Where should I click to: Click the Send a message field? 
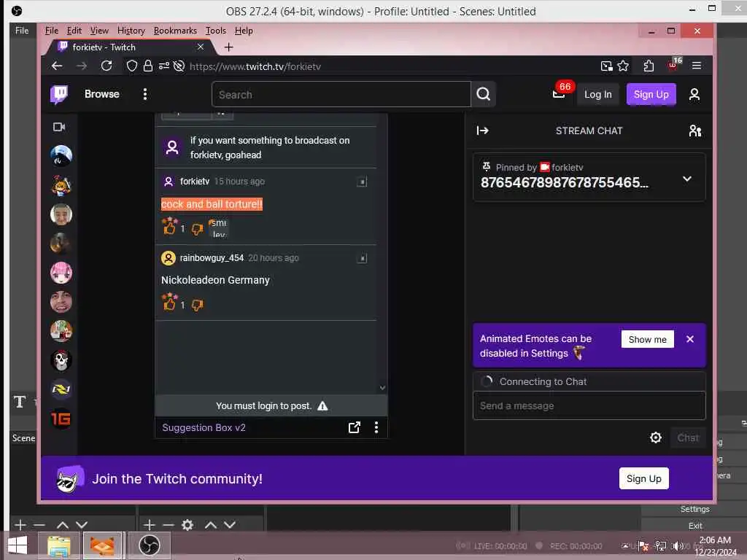589,405
